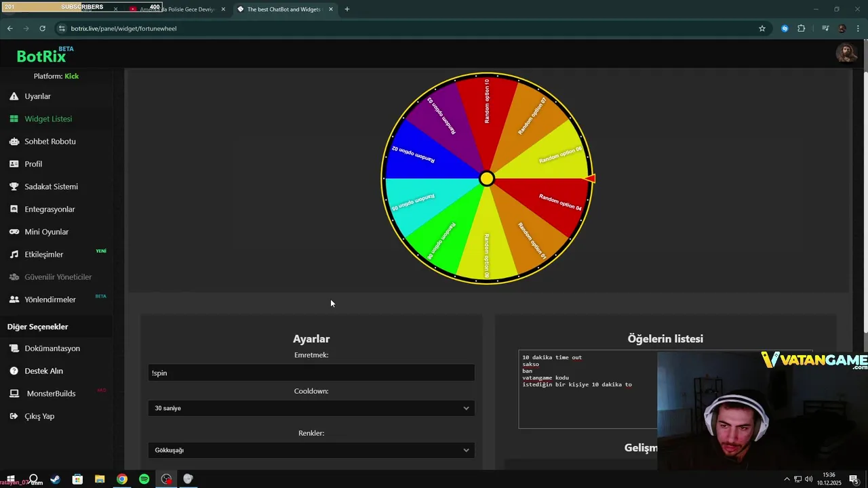The image size is (868, 488).
Task: Click the Destek Alın question mark icon
Action: click(x=14, y=371)
